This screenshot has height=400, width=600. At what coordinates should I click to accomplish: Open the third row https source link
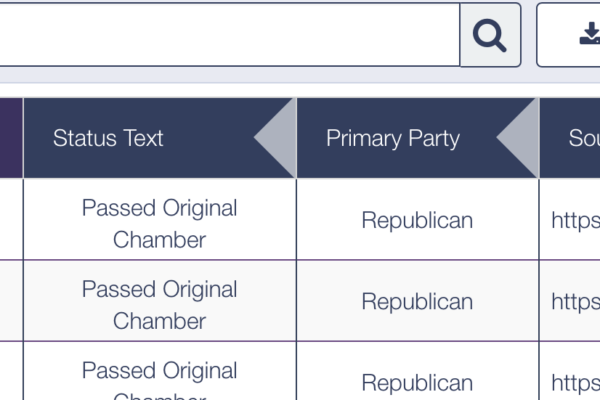point(576,383)
